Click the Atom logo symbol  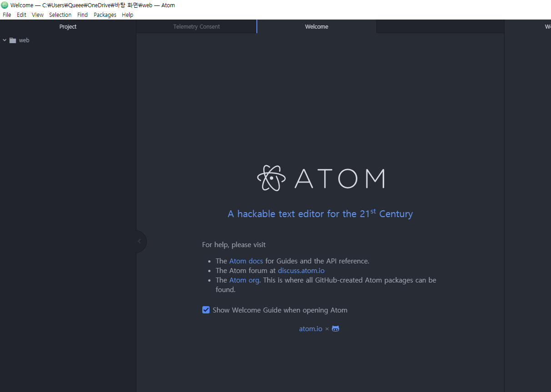(271, 178)
